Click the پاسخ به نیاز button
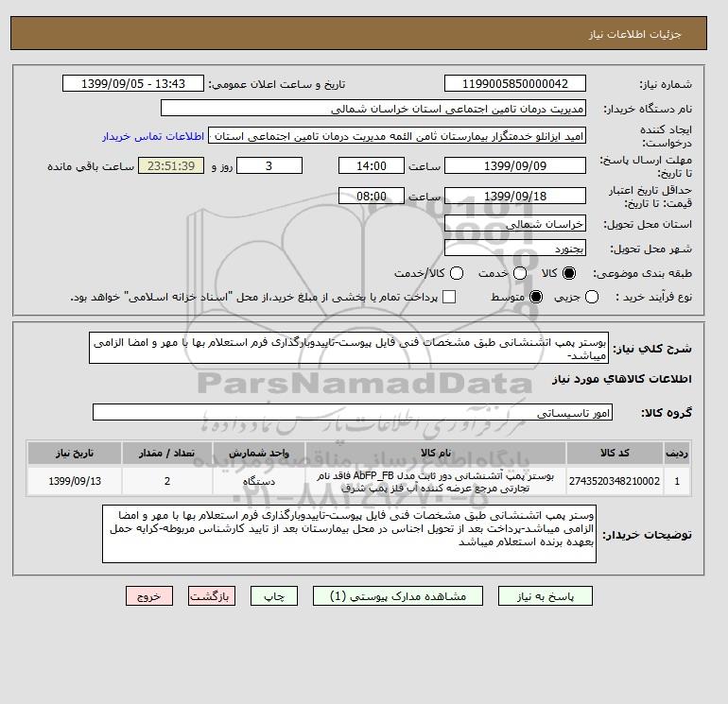Viewport: 728px width, 704px height. [x=546, y=596]
